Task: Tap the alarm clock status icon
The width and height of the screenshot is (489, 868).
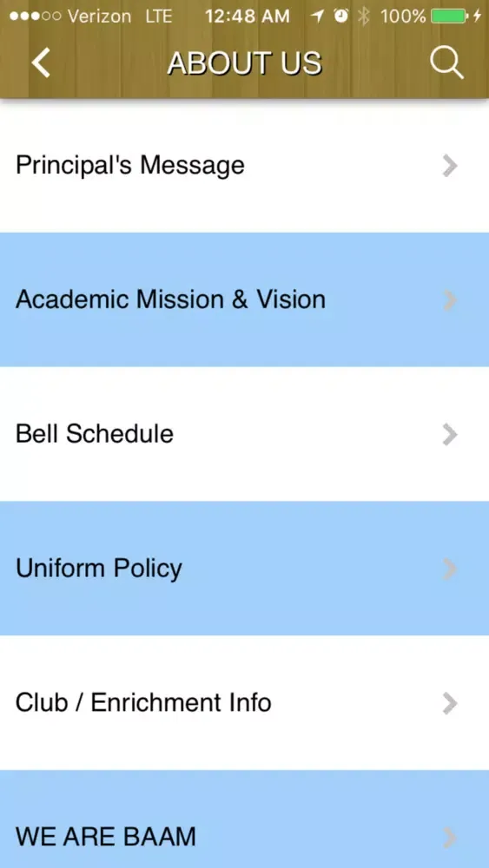Action: click(341, 16)
